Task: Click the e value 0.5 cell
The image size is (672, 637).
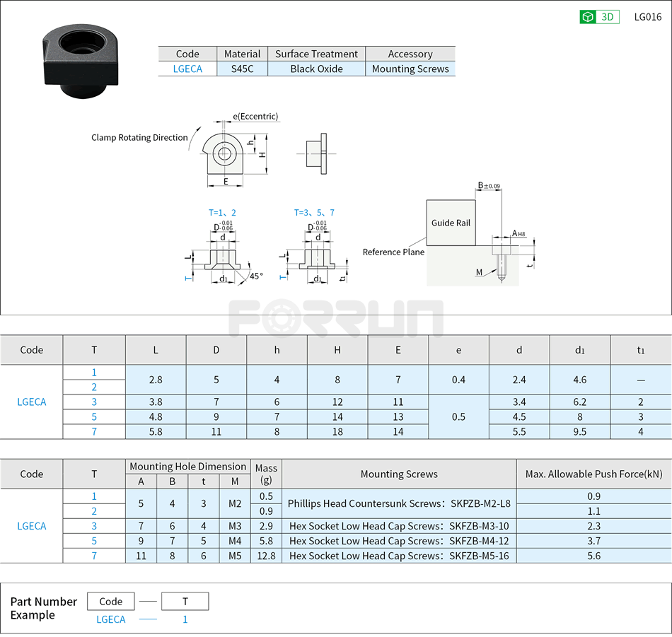Action: (x=458, y=417)
